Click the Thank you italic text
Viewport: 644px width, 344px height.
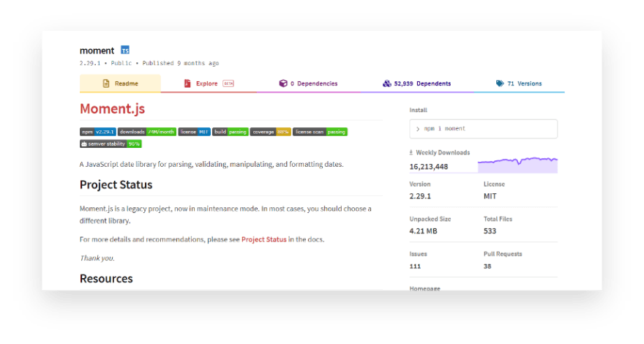pyautogui.click(x=97, y=258)
